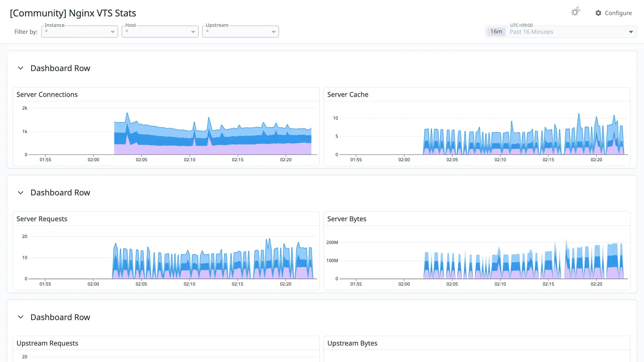The width and height of the screenshot is (644, 362).
Task: Click the UTC+09:00 timezone label
Action: tap(521, 25)
